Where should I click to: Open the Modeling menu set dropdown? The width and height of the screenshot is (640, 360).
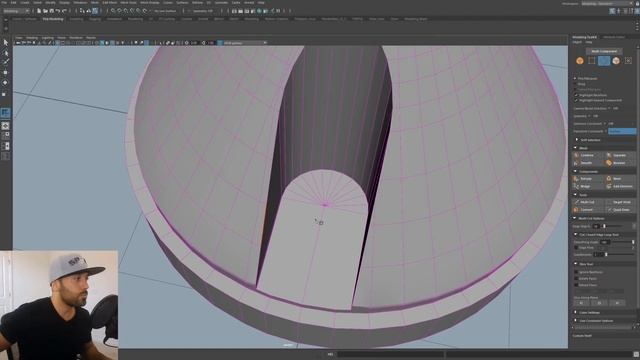[x=16, y=11]
